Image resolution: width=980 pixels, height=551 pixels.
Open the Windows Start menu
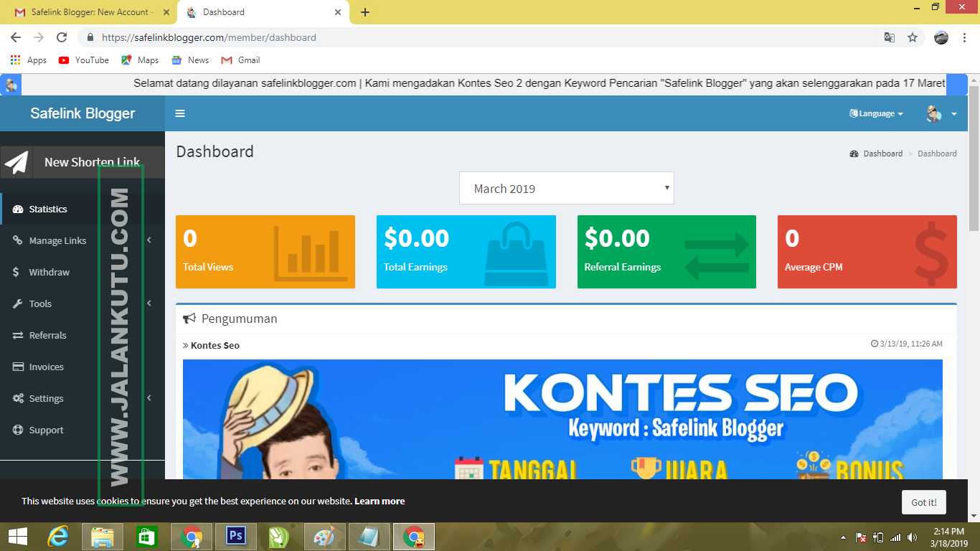click(18, 537)
